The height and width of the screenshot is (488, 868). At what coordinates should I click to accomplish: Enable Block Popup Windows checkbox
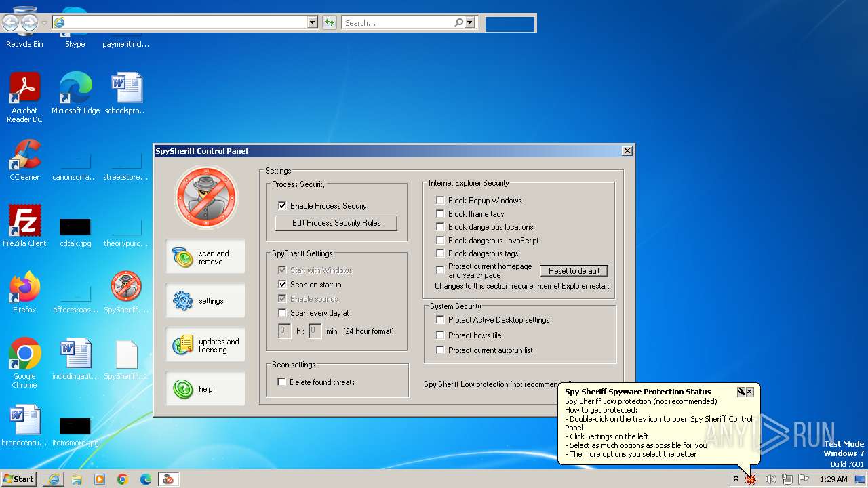440,201
